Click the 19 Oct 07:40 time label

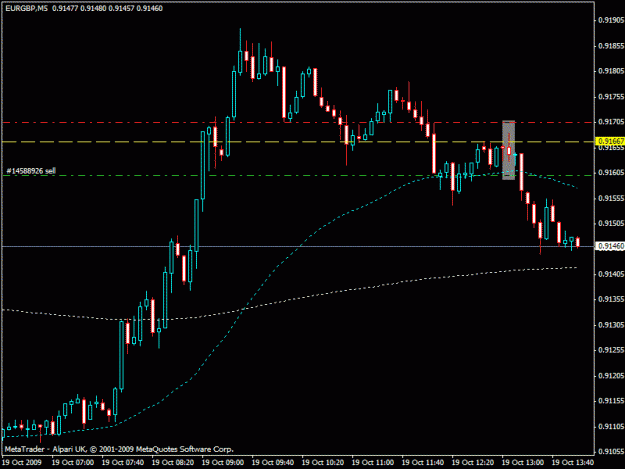(123, 462)
